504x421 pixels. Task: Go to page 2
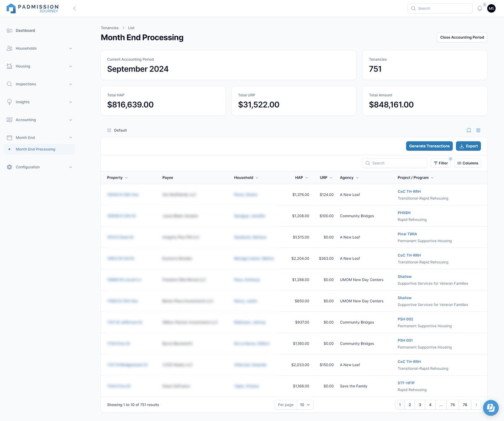point(410,405)
